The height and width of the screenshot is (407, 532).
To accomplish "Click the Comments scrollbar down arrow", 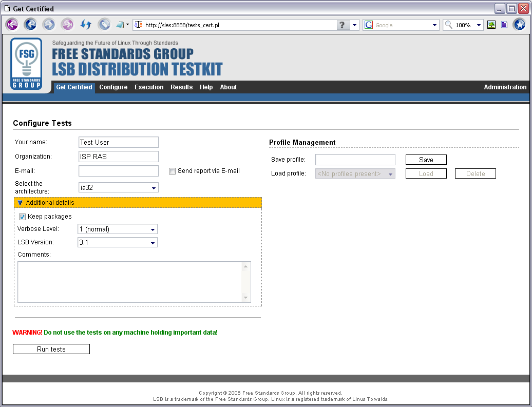I will tap(245, 298).
